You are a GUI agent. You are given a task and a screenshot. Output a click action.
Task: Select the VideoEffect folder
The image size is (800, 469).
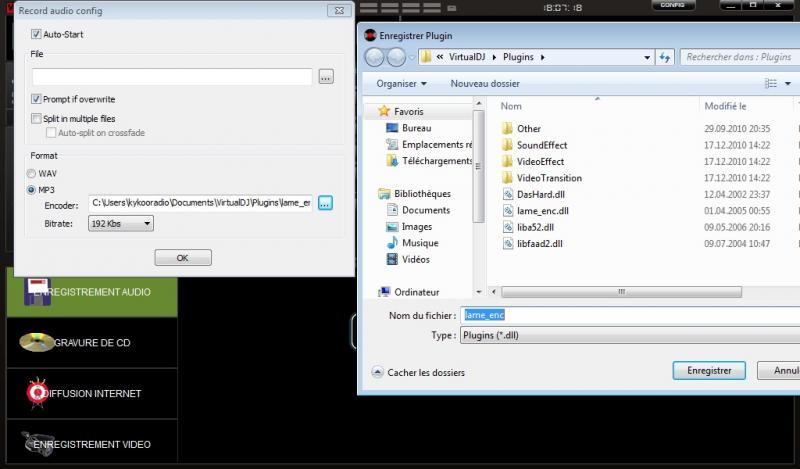[x=540, y=161]
